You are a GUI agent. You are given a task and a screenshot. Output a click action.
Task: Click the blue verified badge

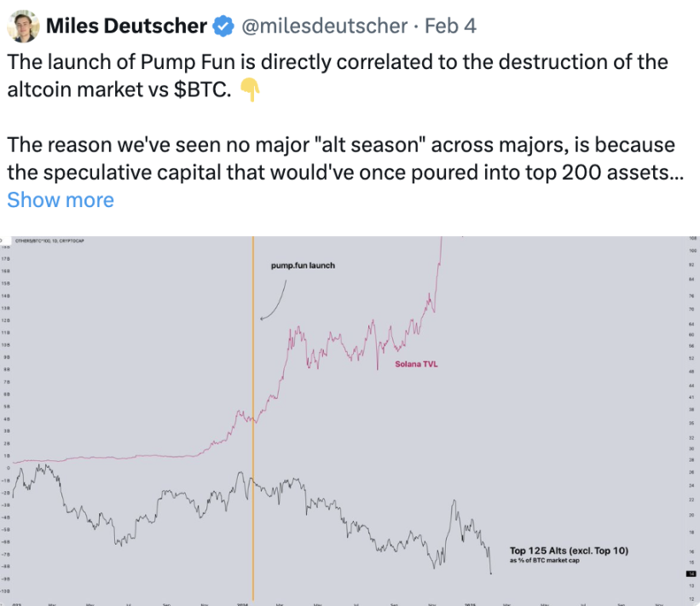223,26
